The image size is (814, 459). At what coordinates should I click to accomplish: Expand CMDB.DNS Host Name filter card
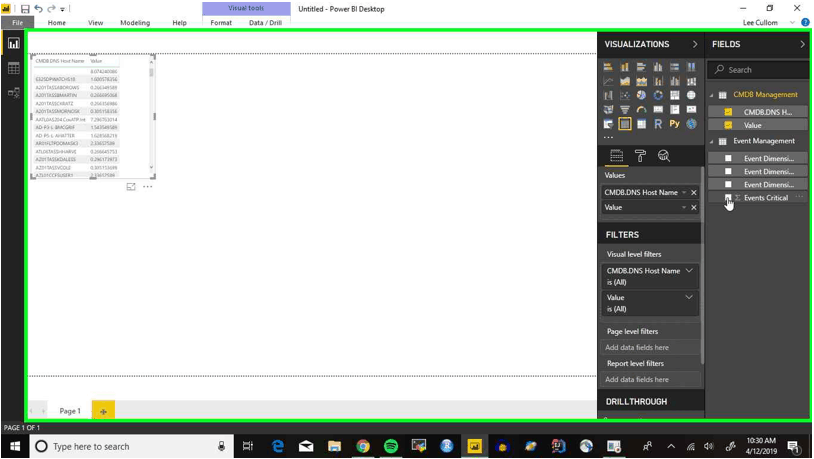pos(689,271)
